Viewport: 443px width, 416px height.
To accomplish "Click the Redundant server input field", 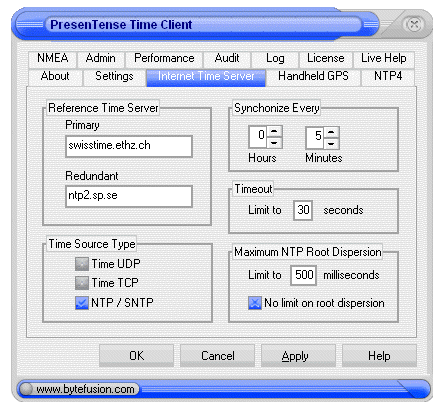I will [x=129, y=196].
